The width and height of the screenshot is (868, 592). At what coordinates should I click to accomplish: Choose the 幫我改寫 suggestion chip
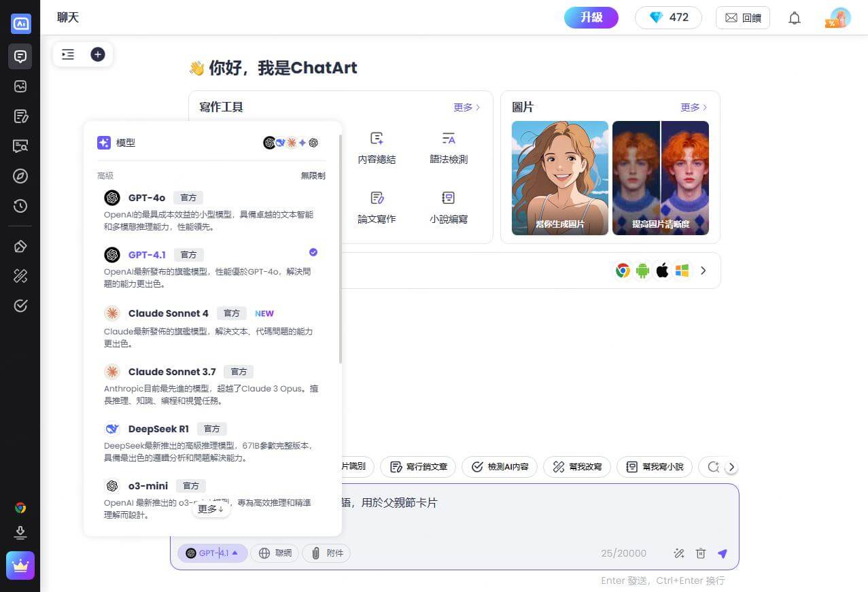[x=577, y=467]
